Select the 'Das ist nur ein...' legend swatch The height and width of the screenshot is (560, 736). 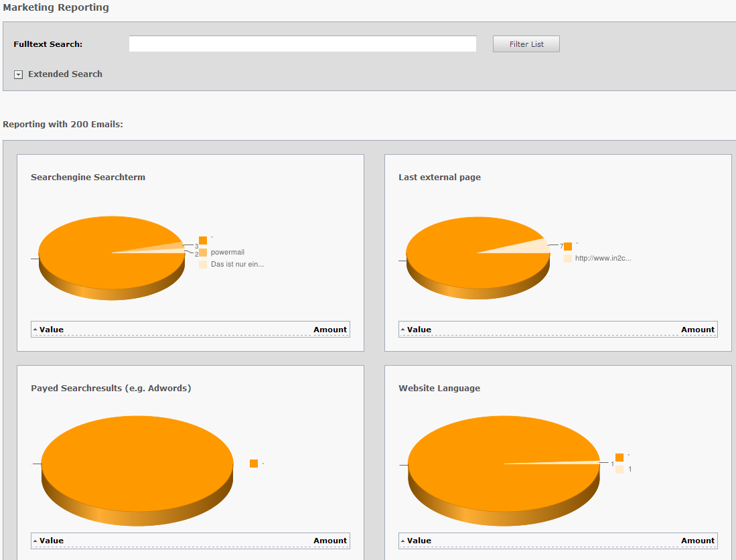tap(203, 265)
